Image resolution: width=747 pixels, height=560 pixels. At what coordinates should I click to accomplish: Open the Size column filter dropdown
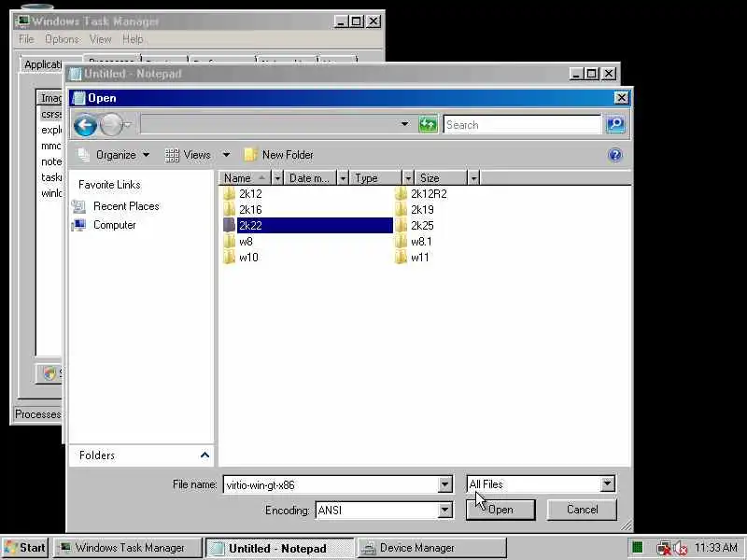473,178
